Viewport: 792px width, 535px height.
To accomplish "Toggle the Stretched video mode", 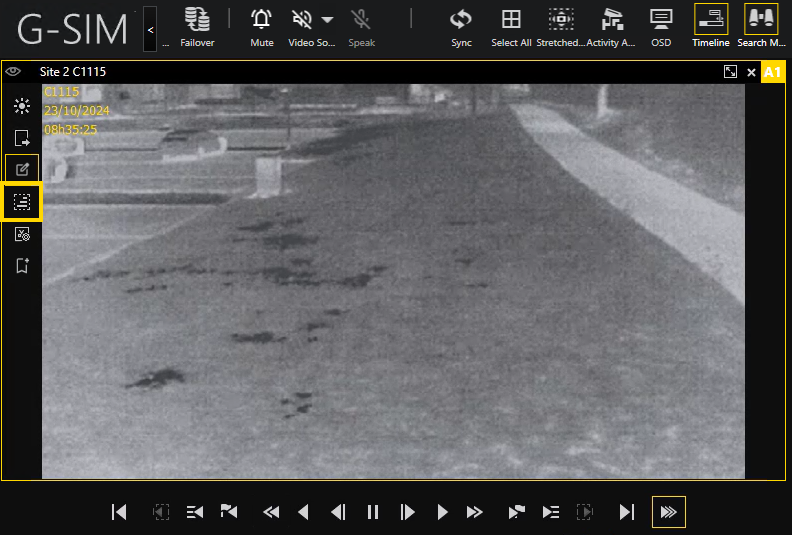I will tap(561, 27).
